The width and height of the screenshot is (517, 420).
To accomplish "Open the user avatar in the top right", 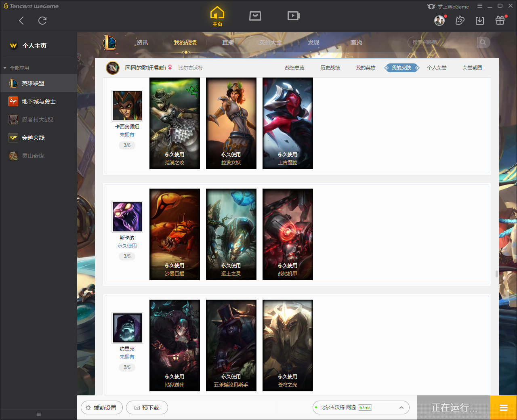I will click(x=439, y=20).
